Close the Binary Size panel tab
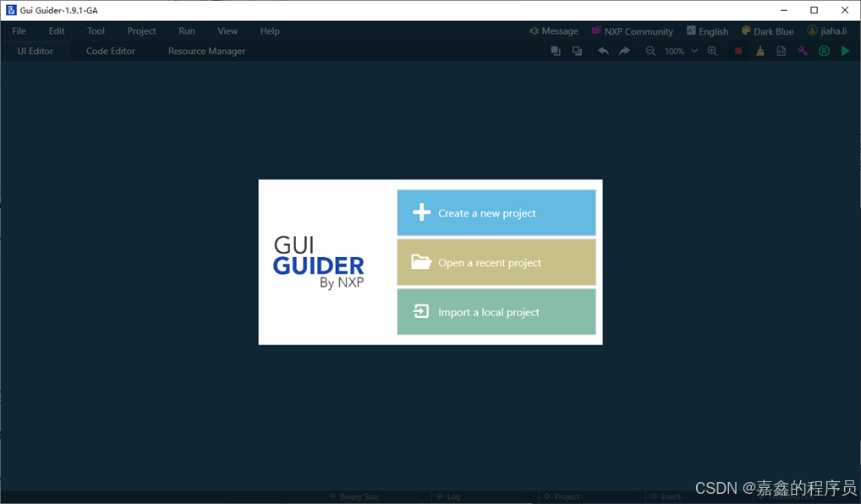Screen dimensions: 861x504 click(423, 496)
